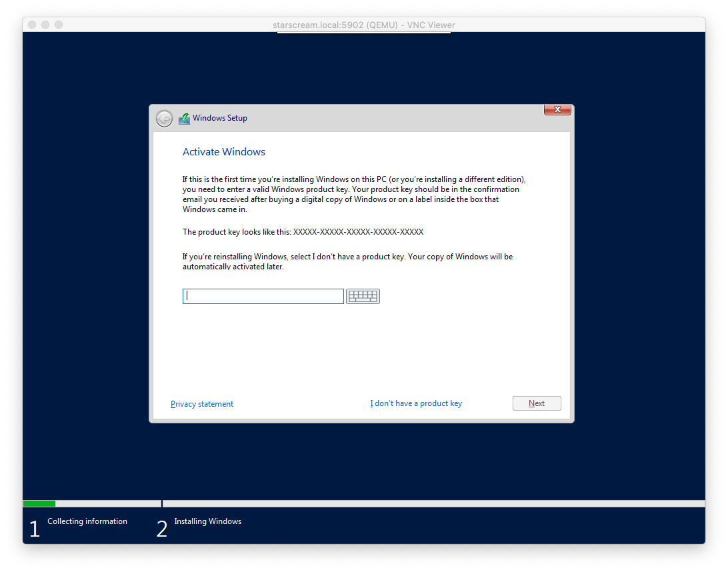Select "I don't have a product key"
728x572 pixels.
(416, 403)
